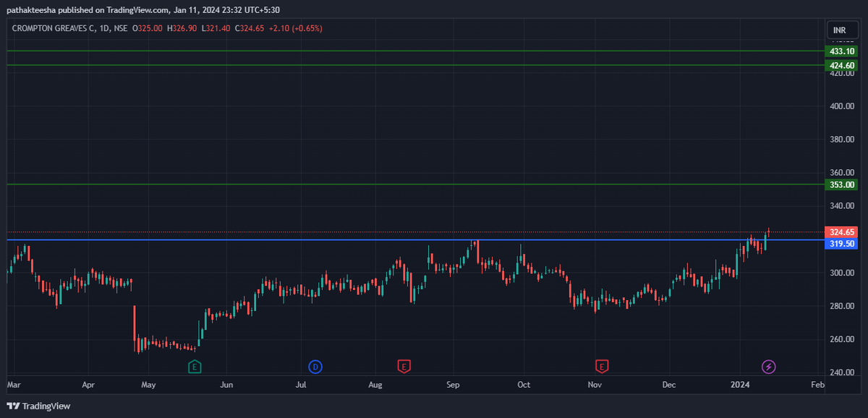Click the 353.00 green price label
The width and height of the screenshot is (868, 418).
click(x=842, y=185)
